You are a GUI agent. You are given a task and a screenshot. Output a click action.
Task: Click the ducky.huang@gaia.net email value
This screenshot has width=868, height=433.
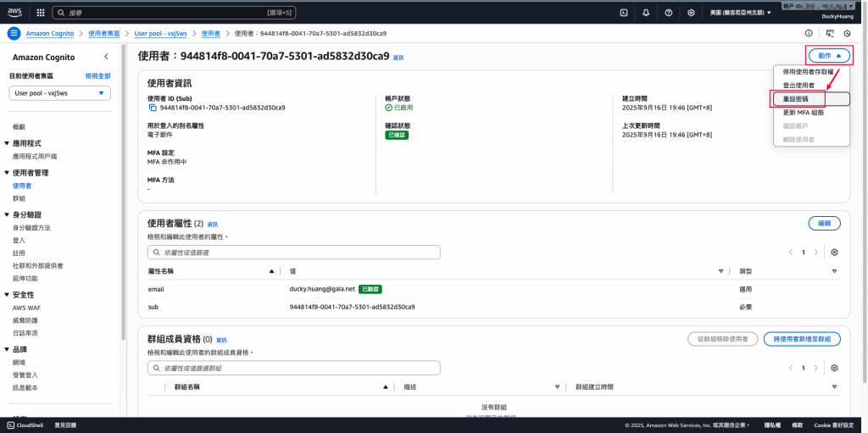[x=321, y=289]
